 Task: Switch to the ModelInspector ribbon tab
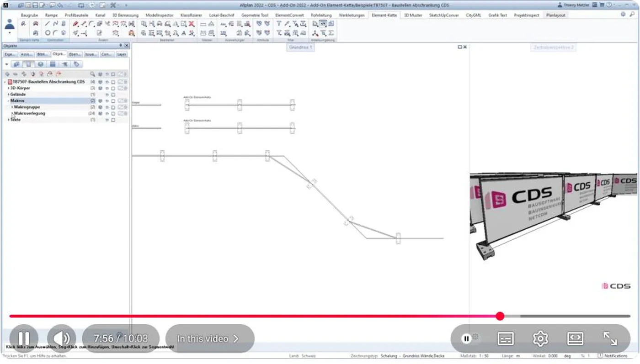(x=160, y=15)
